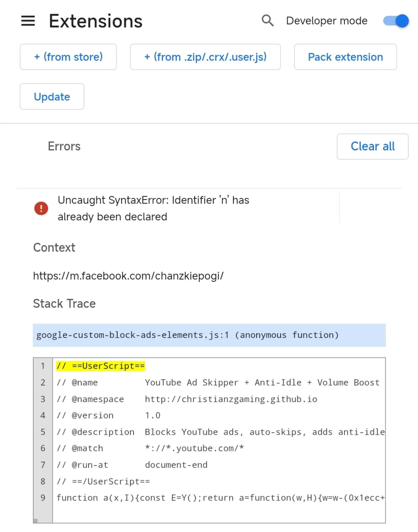Select the Uncaught SyntaxError message row
Viewport: 418px width, 532px height.
pyautogui.click(x=186, y=208)
